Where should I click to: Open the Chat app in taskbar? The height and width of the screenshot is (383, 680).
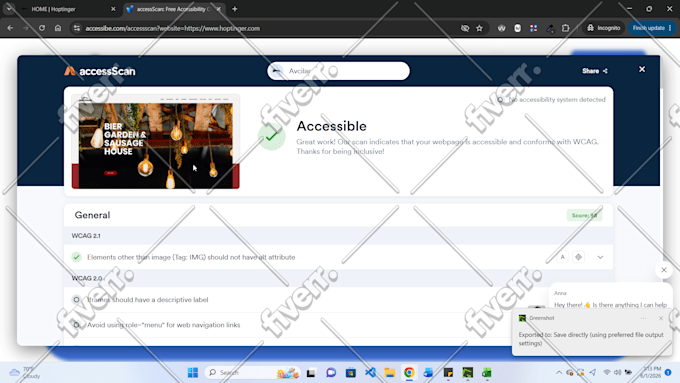(x=331, y=373)
